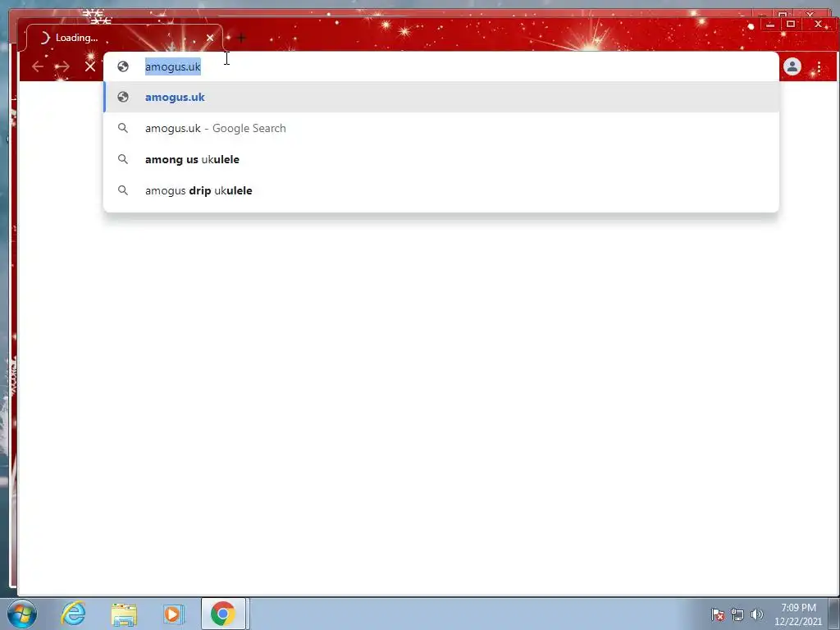This screenshot has height=630, width=840.
Task: Open the Chrome three-dot menu
Action: (819, 66)
